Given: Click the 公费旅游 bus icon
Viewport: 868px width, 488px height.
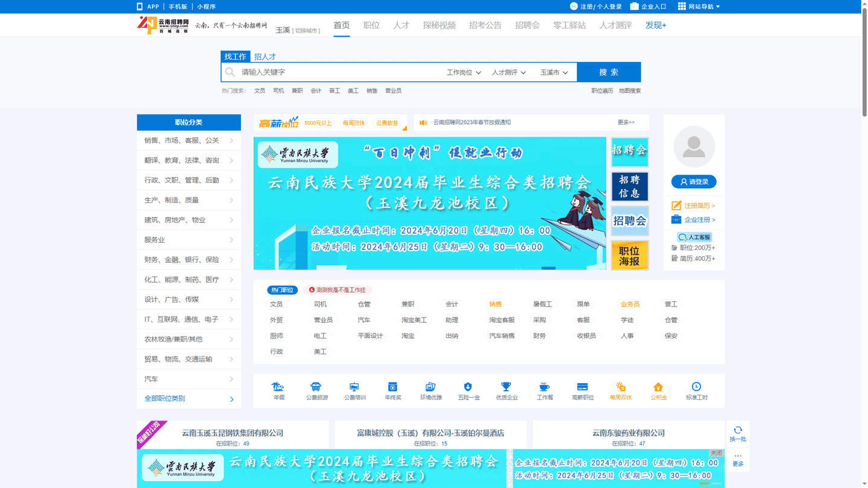Looking at the screenshot, I should coord(316,387).
